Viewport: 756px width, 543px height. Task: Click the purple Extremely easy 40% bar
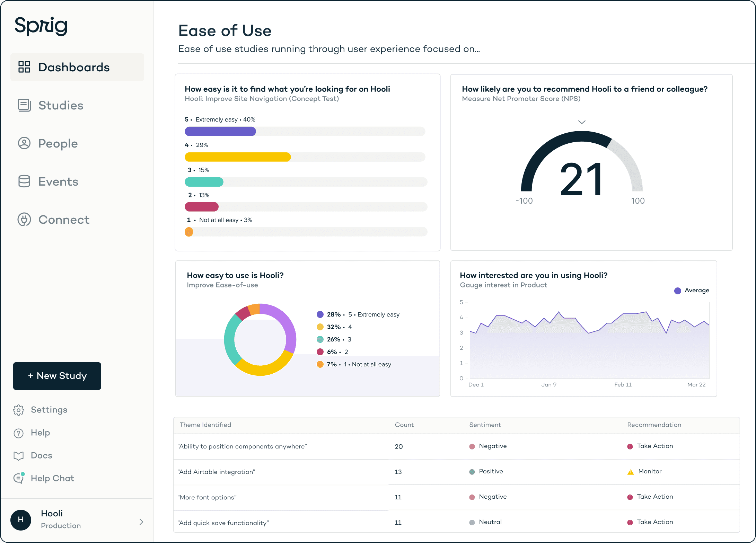(220, 131)
